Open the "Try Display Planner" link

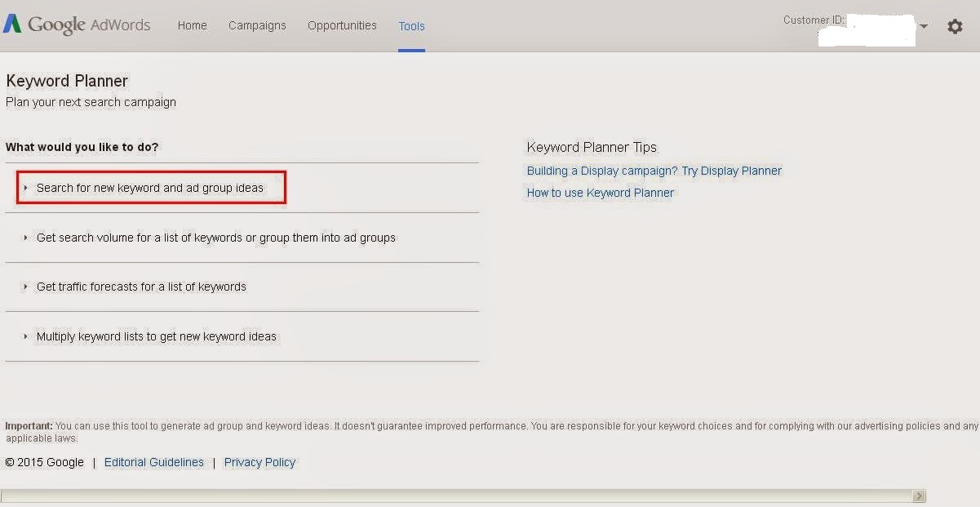(731, 171)
